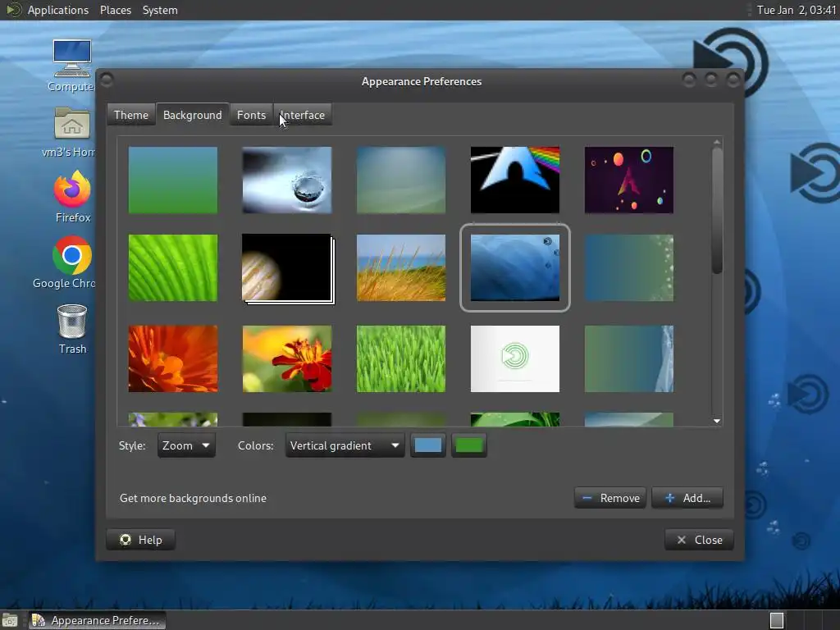The image size is (840, 630).
Task: Open the Style dropdown set to Zoom
Action: (x=186, y=445)
